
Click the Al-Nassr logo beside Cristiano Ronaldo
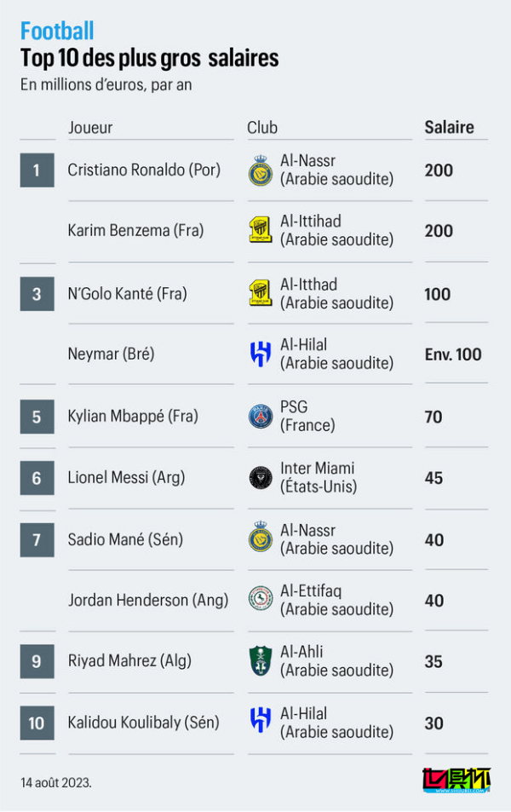260,170
